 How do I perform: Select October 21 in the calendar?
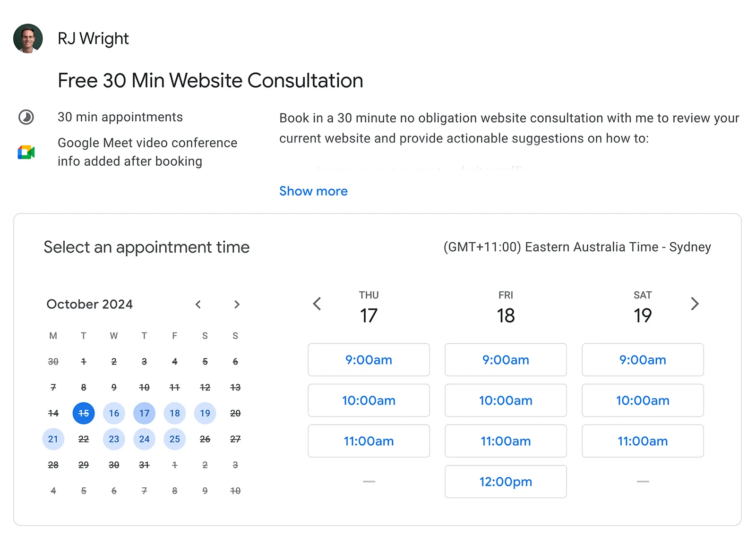(53, 439)
